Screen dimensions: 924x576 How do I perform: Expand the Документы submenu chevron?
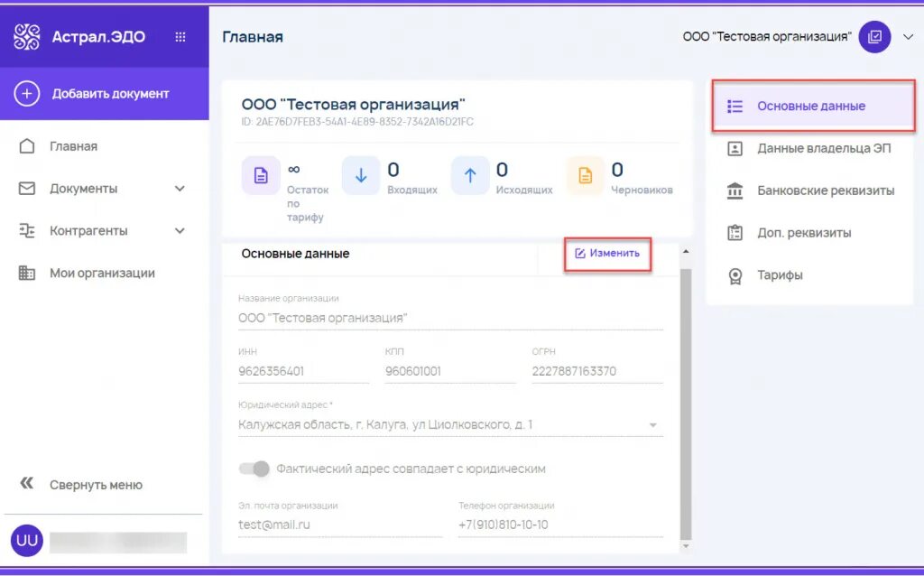pos(180,189)
